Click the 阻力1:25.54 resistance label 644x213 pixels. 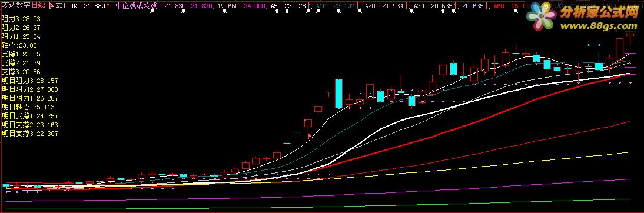coord(21,36)
